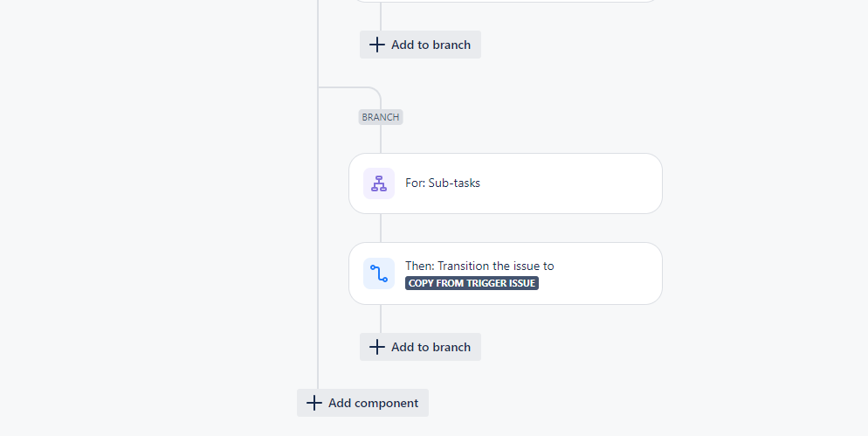Click the purple sub-tasks hierarchy icon

(379, 183)
